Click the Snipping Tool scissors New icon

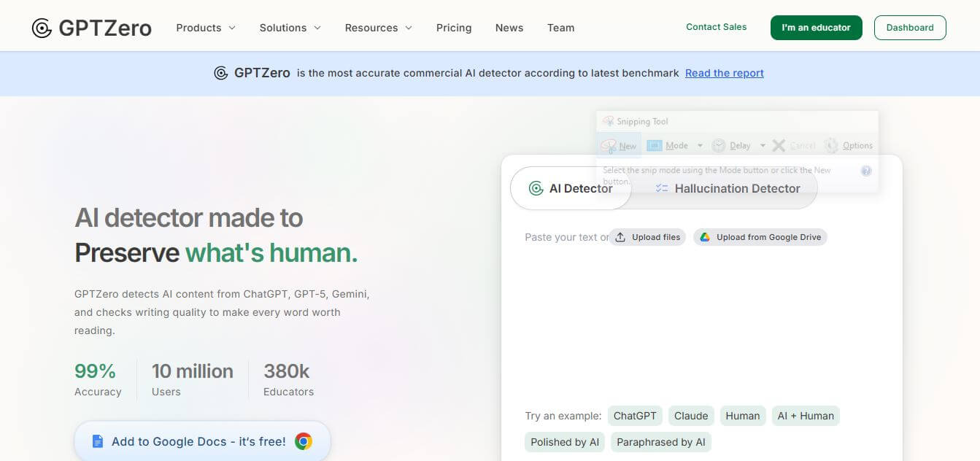click(609, 145)
